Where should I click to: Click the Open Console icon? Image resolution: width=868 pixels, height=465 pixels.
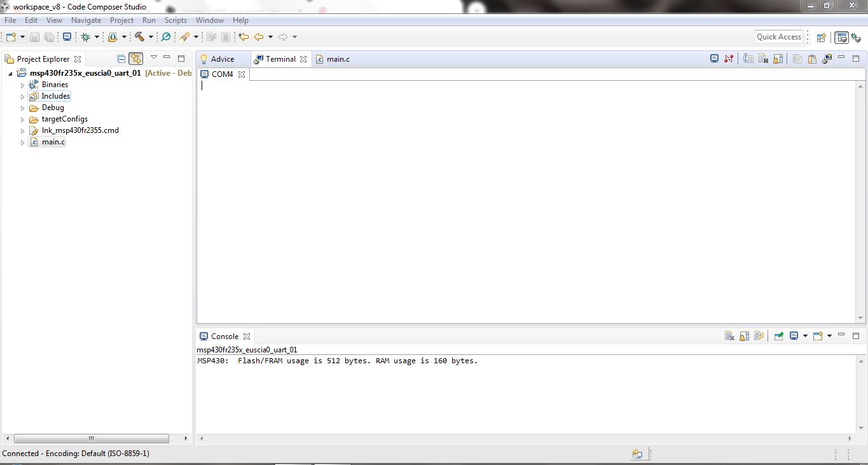click(x=818, y=336)
